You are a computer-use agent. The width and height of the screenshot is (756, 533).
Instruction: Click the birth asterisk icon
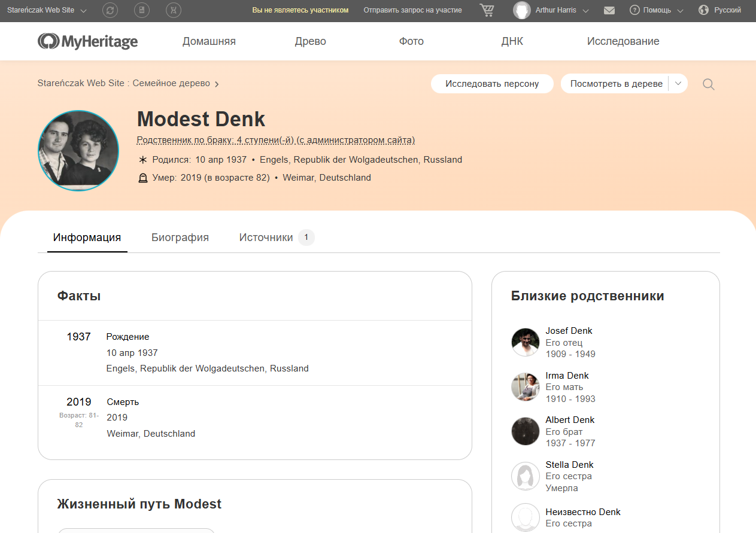(142, 160)
